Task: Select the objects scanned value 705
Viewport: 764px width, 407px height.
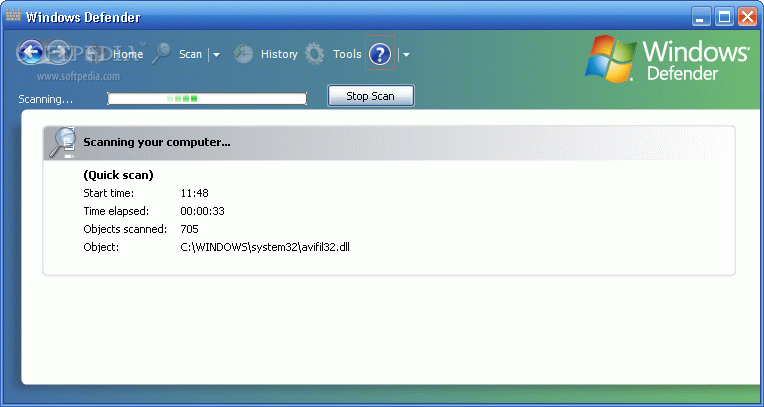Action: [190, 229]
